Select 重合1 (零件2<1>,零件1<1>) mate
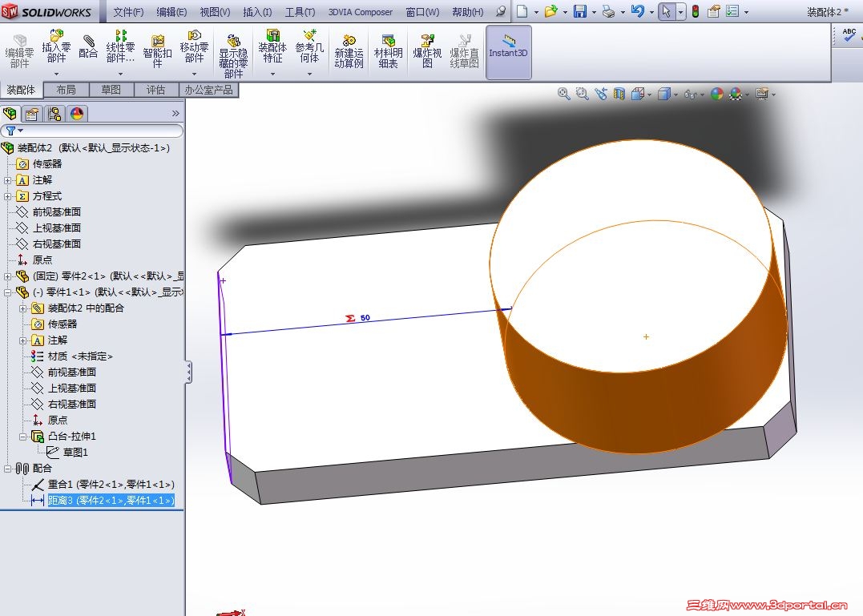Viewport: 863px width, 616px height. [x=111, y=485]
